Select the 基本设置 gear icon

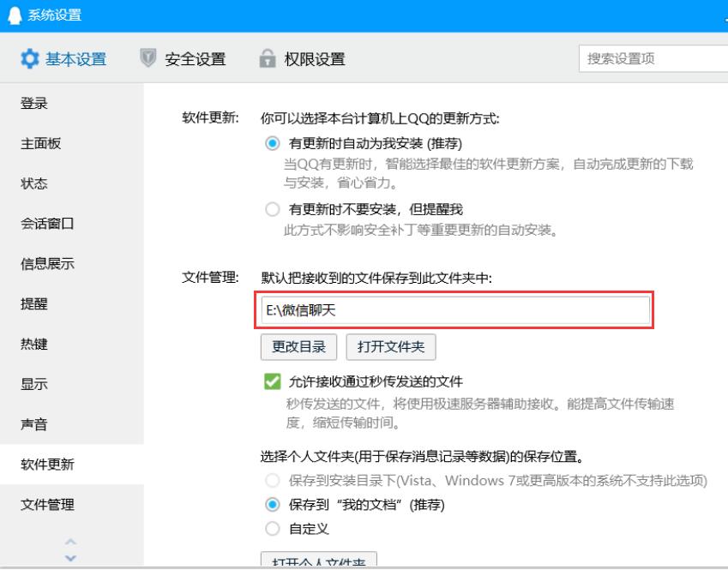click(30, 58)
